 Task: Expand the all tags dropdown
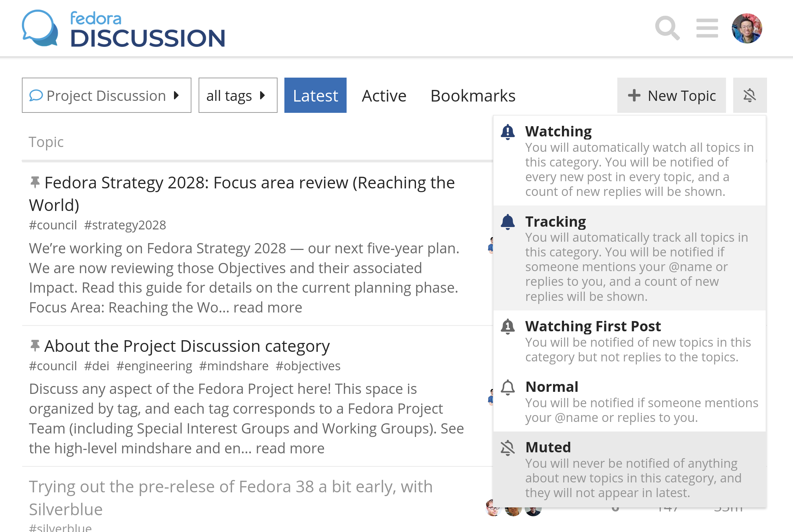click(238, 95)
